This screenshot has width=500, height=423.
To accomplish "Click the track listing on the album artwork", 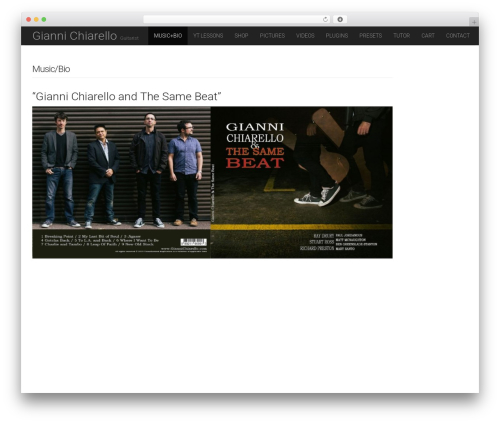I will pyautogui.click(x=100, y=240).
